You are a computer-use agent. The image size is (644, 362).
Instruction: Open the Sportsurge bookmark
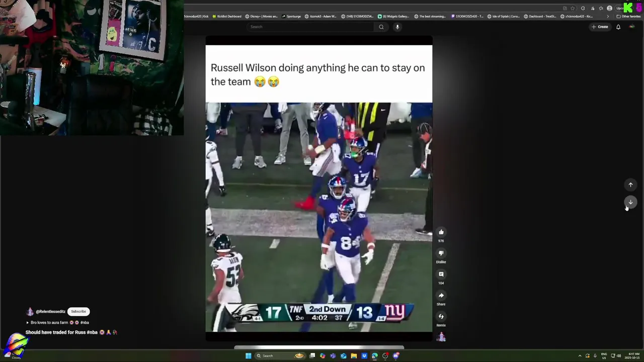[291, 16]
